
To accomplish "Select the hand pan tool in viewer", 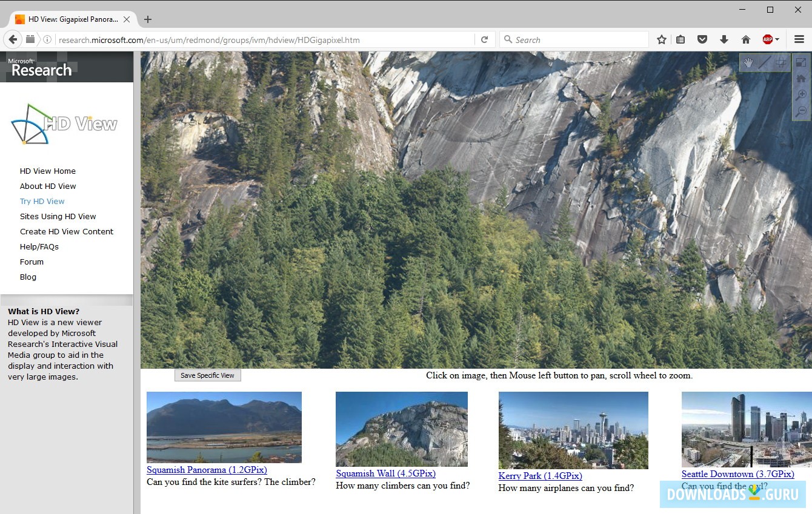I will coord(748,62).
